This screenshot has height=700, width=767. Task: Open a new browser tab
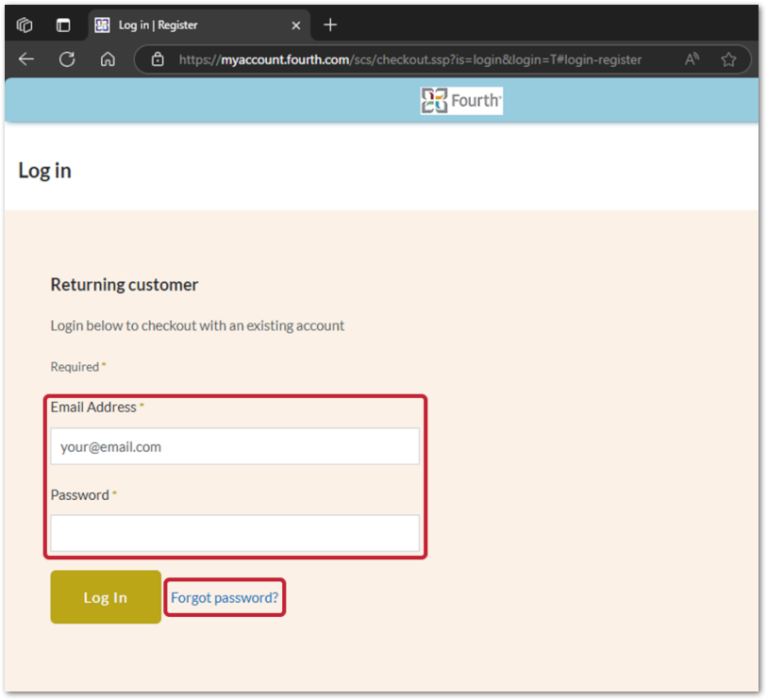pyautogui.click(x=329, y=25)
